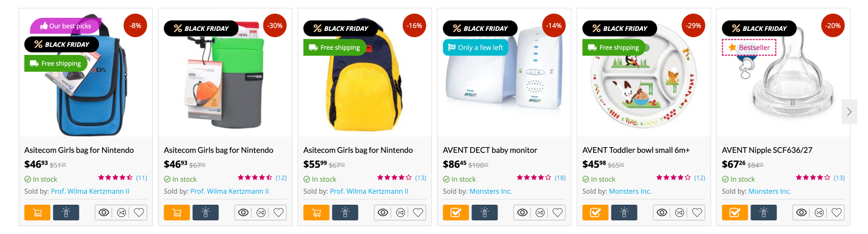
Task: Toggle wishlist heart for the $55.99 bag
Action: (418, 213)
